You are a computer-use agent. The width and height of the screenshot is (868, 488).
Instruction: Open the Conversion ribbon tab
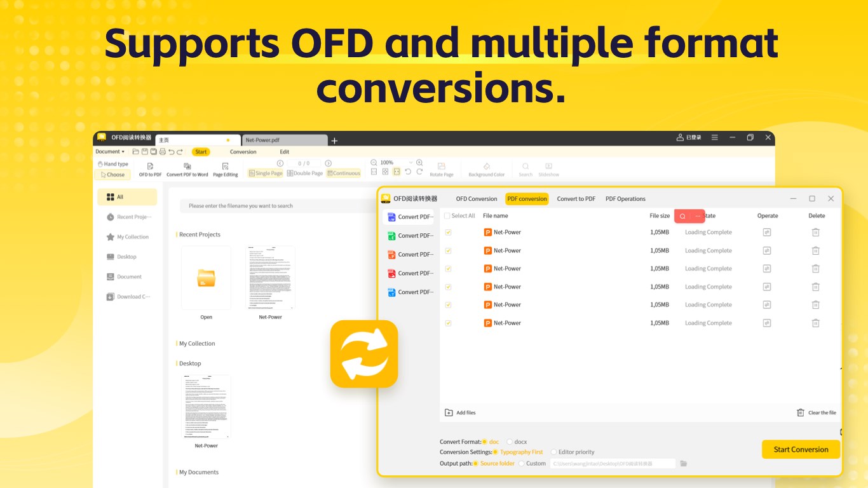tap(243, 152)
